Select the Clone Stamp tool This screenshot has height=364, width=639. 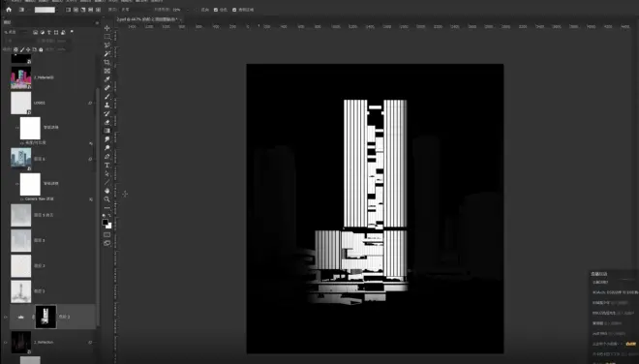[x=107, y=106]
